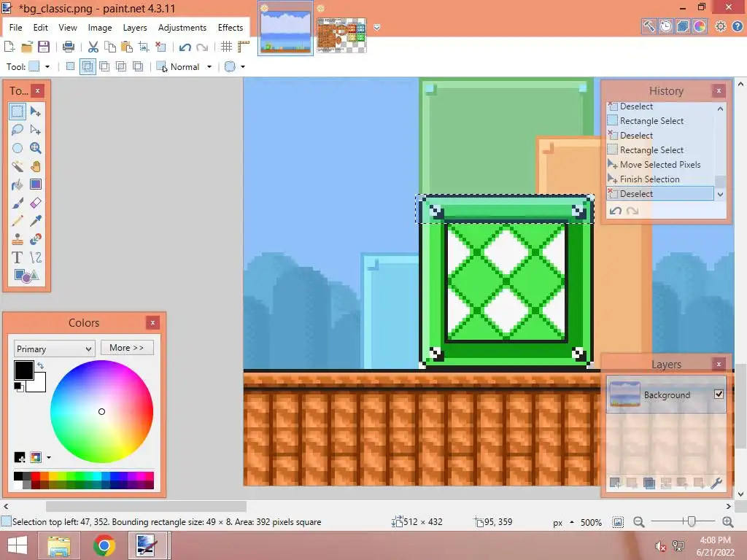This screenshot has width=747, height=560.
Task: Click the Deselect toolbar icon
Action: pos(160,47)
